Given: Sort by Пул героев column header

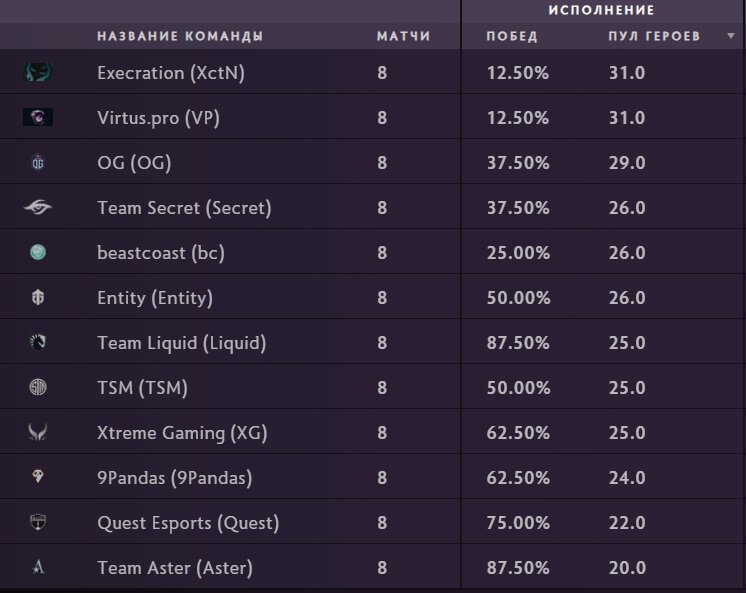Looking at the screenshot, I should click(654, 37).
